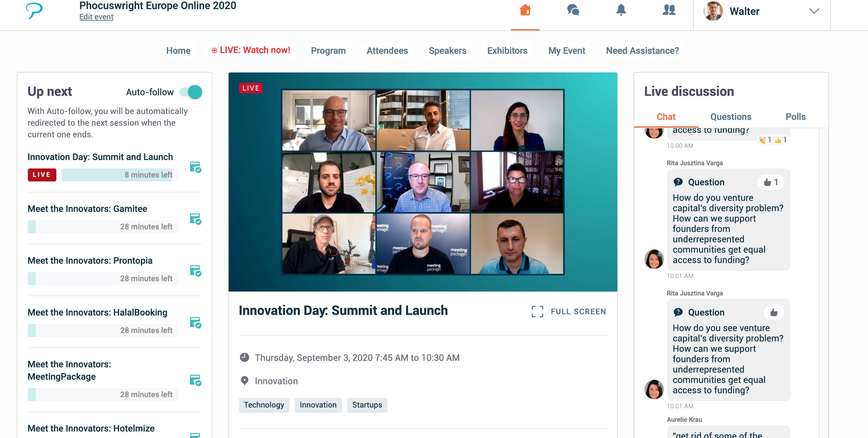Viewport: 868px width, 438px height.
Task: Click Need Assistance? menu item
Action: (x=642, y=51)
